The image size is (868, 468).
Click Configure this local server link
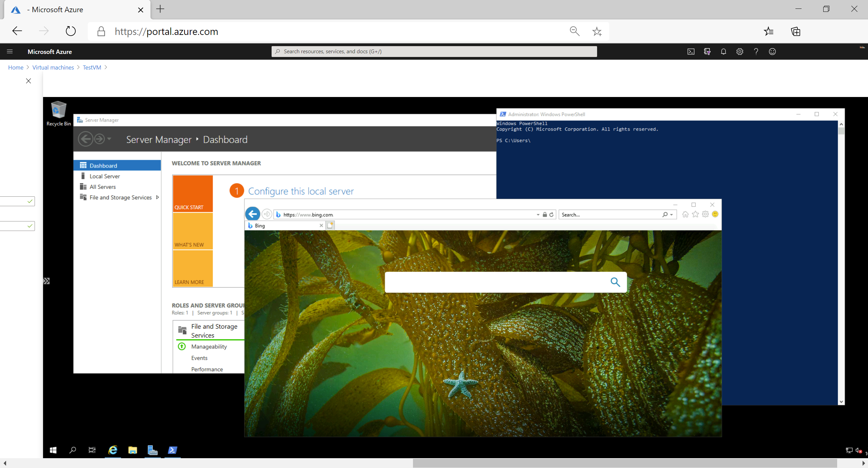pyautogui.click(x=301, y=191)
